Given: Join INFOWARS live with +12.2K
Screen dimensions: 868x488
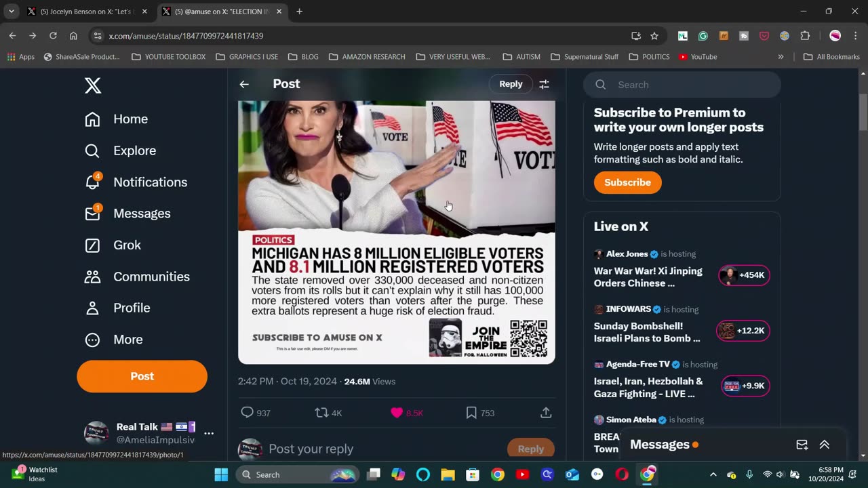Looking at the screenshot, I should pyautogui.click(x=743, y=331).
